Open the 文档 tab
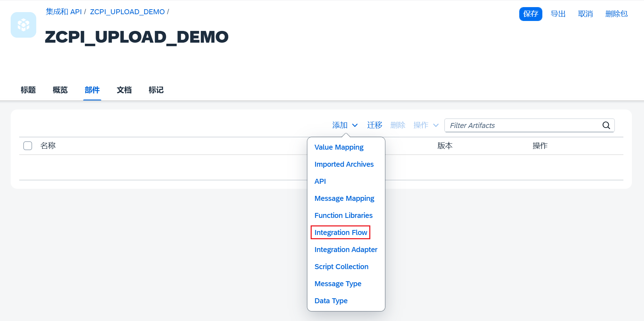 tap(124, 90)
